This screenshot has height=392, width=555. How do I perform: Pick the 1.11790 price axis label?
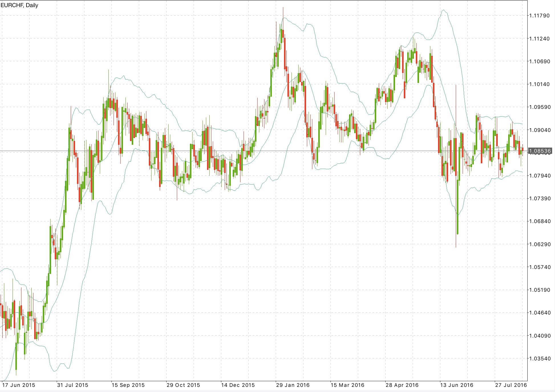(539, 16)
